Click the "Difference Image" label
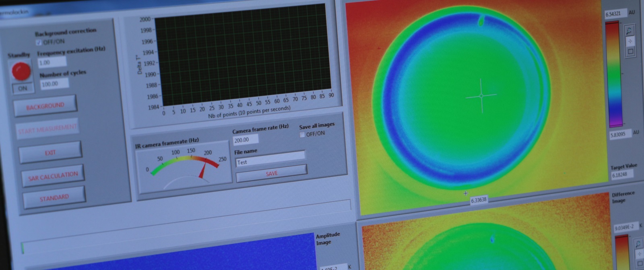644x270 pixels. 623,197
